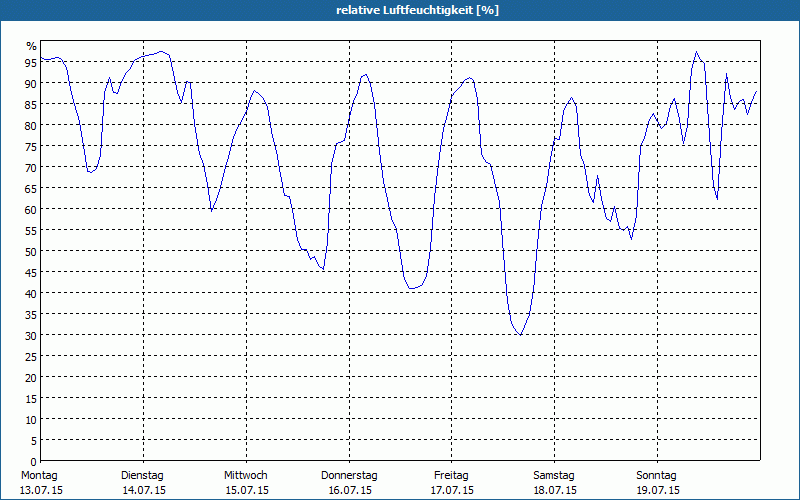
Task: Select the '14.07.15' date label
Action: [x=144, y=491]
